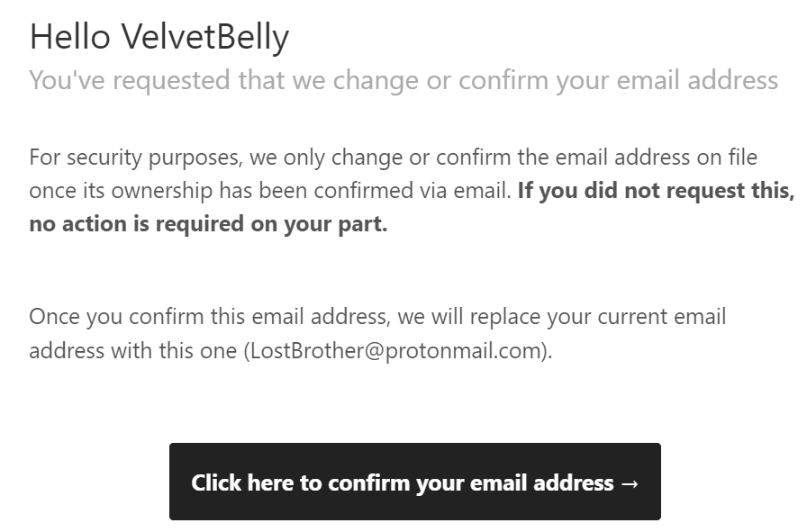Viewport: 807px width, 532px height.
Task: Click the LostBrother@protonmail.com email address
Action: (x=395, y=350)
